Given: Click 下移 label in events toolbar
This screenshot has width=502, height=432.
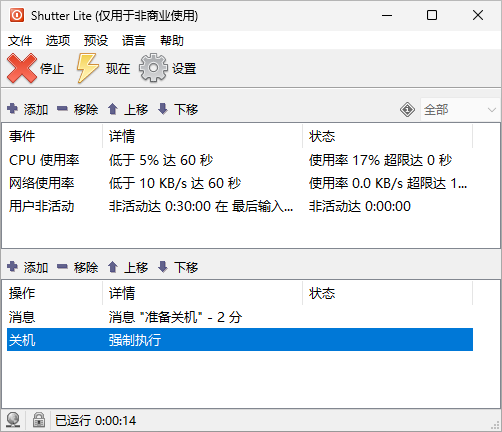Looking at the screenshot, I should coord(186,109).
